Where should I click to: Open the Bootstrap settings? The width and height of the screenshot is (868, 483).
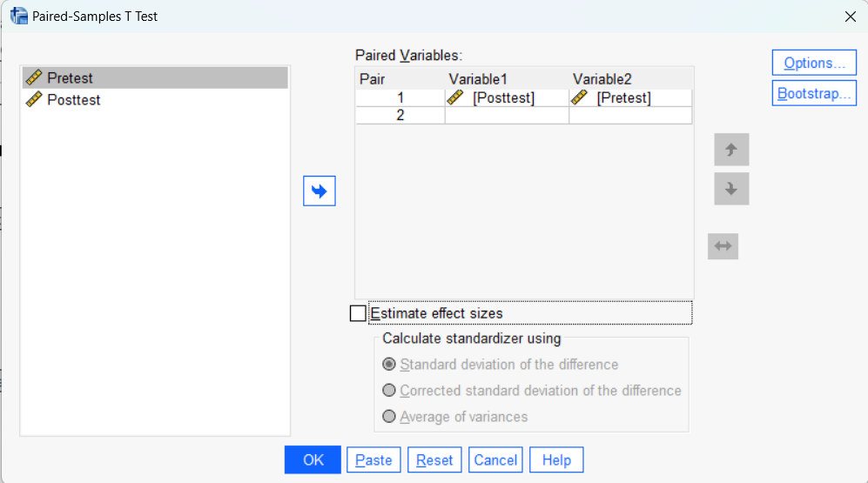[814, 93]
